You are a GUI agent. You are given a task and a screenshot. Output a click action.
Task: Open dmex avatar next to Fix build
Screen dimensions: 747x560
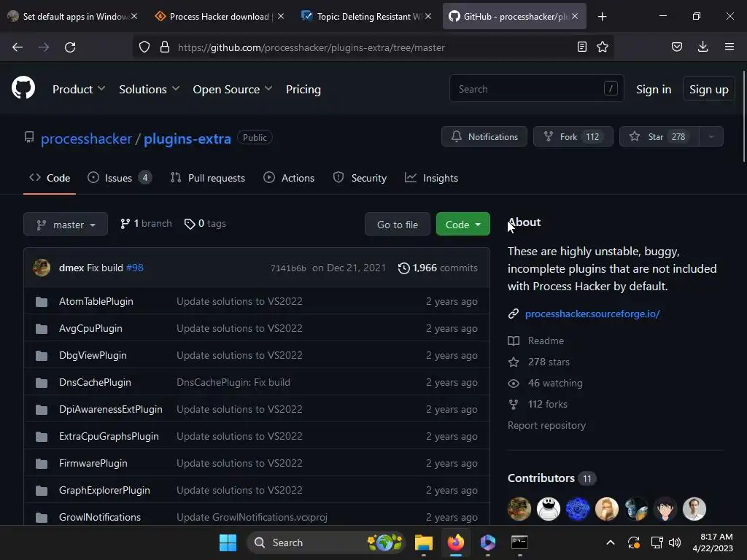click(x=42, y=268)
